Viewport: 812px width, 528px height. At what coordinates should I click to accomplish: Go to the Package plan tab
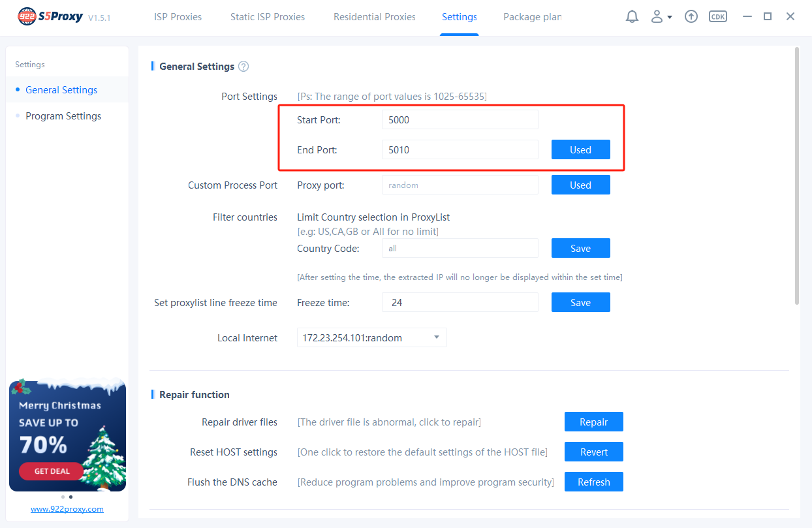(532, 17)
